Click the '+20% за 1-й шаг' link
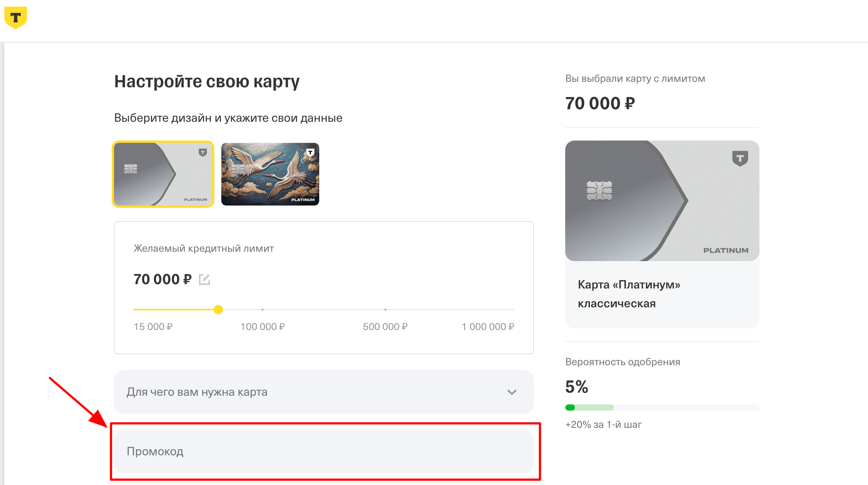This screenshot has width=868, height=485. [603, 424]
